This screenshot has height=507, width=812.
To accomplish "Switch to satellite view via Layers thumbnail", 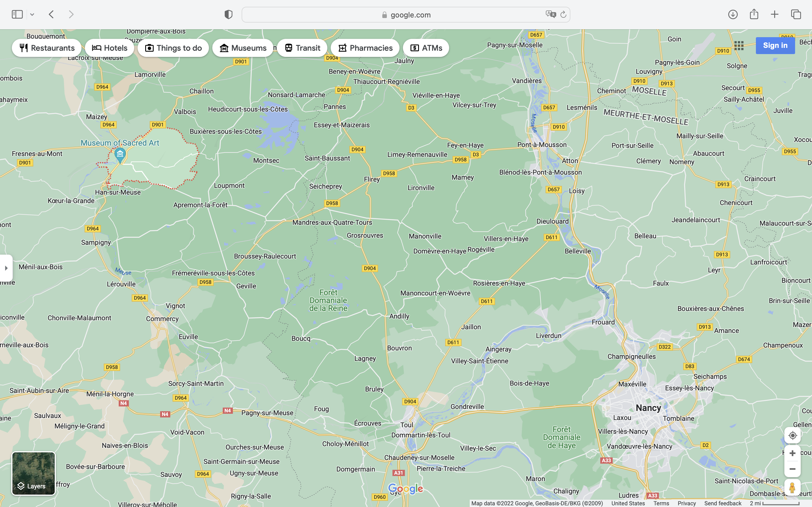I will click(x=34, y=473).
